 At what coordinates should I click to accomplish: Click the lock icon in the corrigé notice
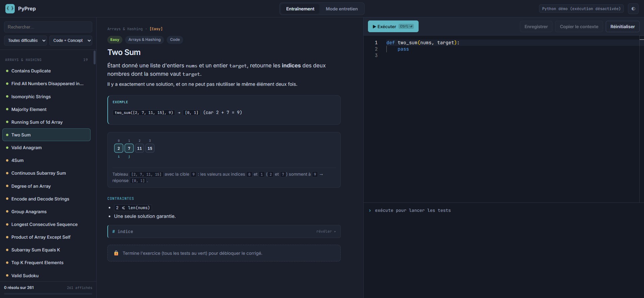(x=116, y=253)
